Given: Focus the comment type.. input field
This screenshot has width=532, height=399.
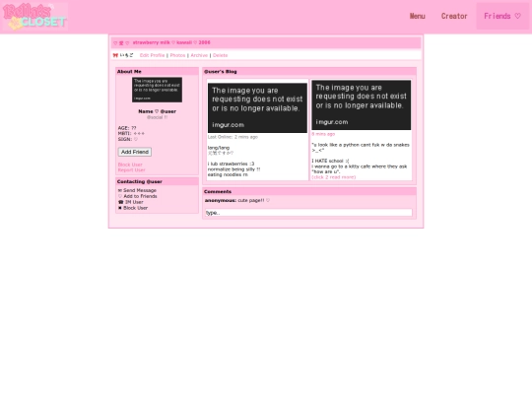Looking at the screenshot, I should [308, 213].
